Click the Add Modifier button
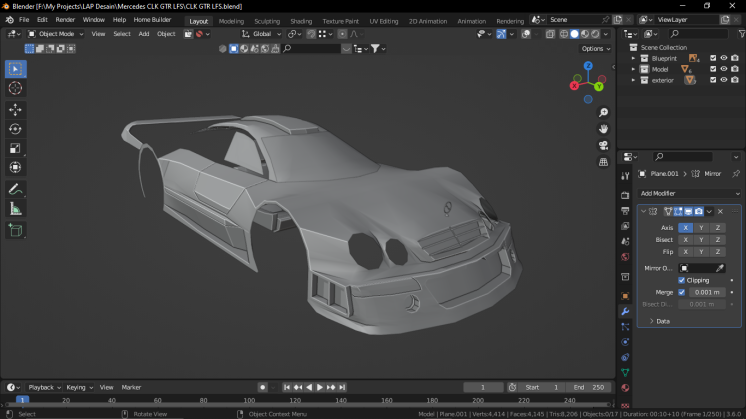 click(680, 193)
